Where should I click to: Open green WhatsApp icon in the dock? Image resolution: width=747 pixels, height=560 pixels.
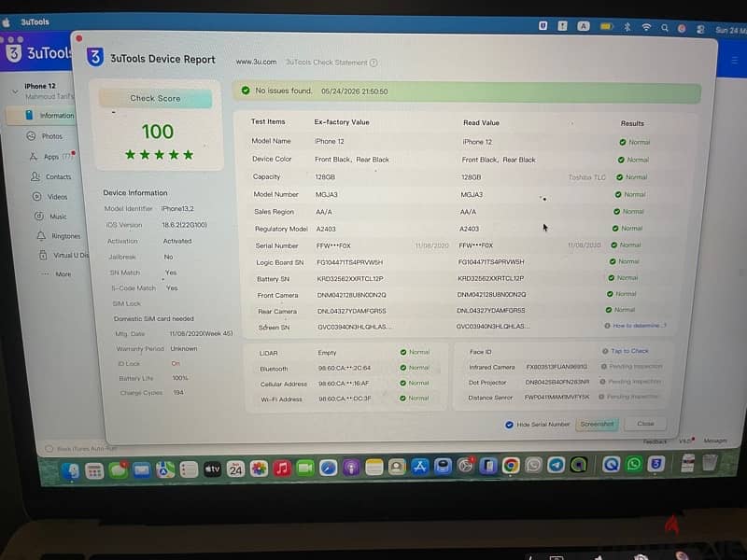click(x=634, y=464)
